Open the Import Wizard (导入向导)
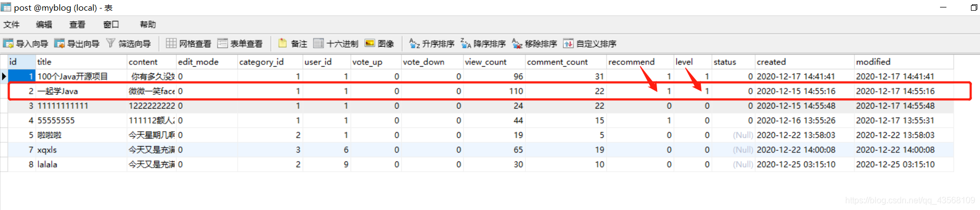 (x=26, y=44)
